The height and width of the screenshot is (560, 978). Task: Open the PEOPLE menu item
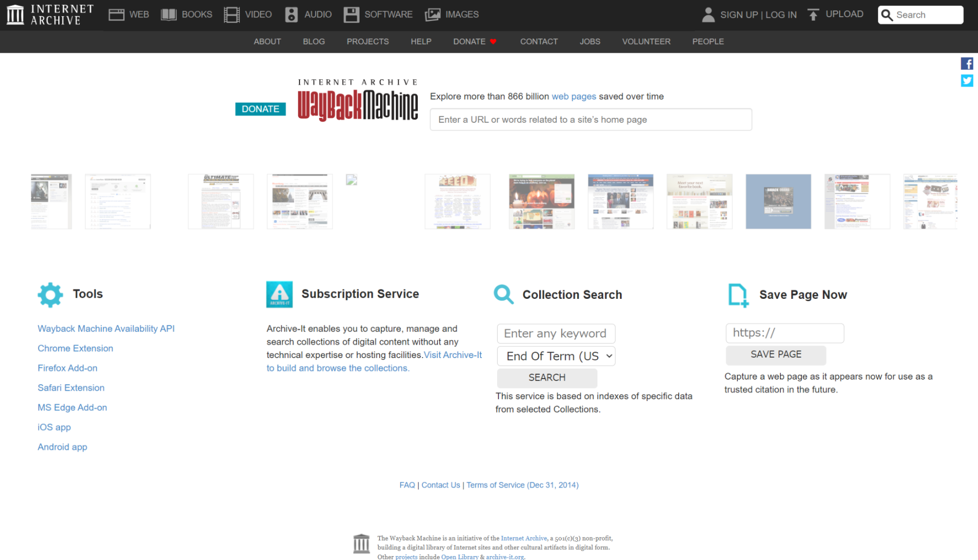click(707, 42)
